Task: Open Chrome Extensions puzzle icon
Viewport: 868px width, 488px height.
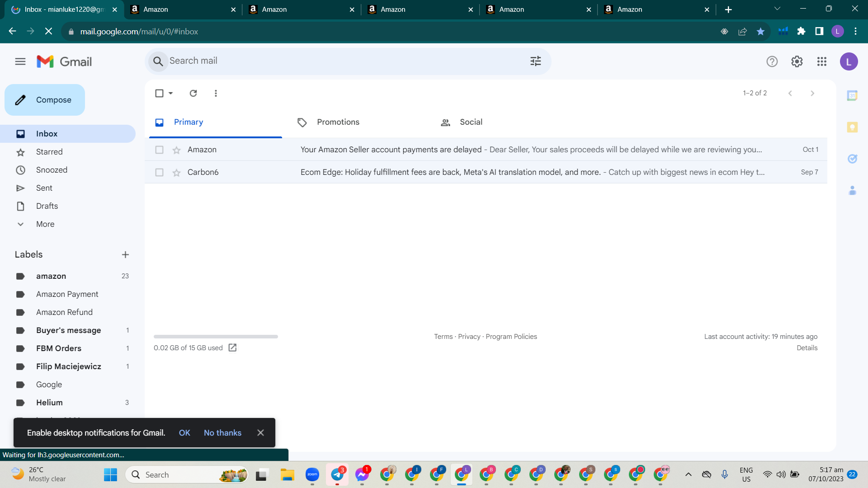Action: (801, 31)
